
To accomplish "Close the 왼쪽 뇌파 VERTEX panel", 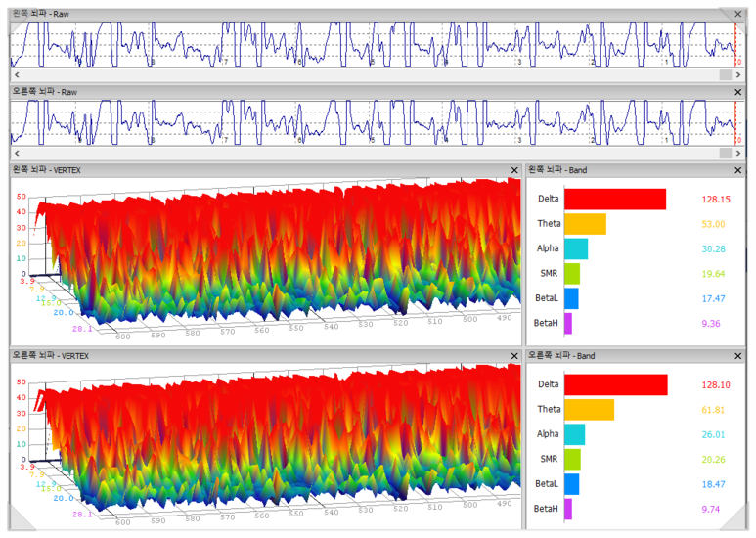I will [514, 169].
